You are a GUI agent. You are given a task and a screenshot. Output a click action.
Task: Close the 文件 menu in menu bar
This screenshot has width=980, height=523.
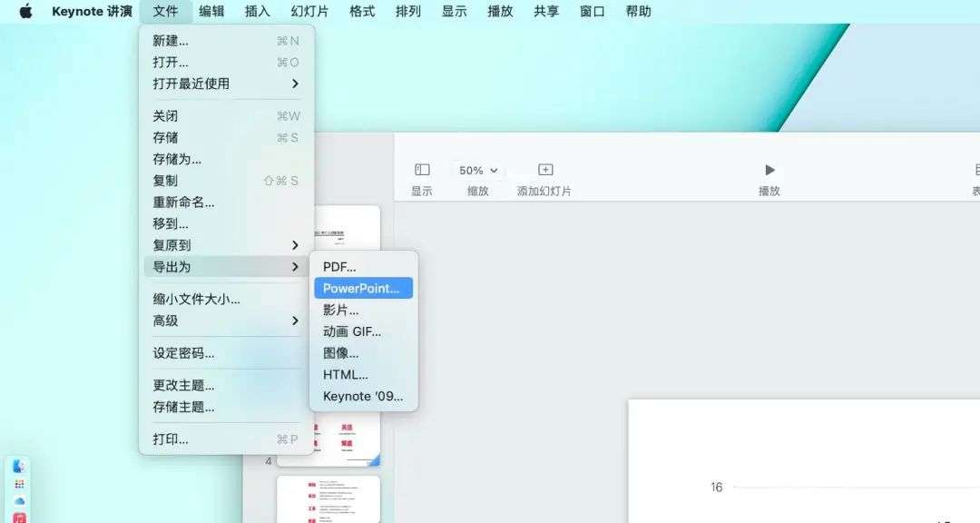(x=166, y=11)
